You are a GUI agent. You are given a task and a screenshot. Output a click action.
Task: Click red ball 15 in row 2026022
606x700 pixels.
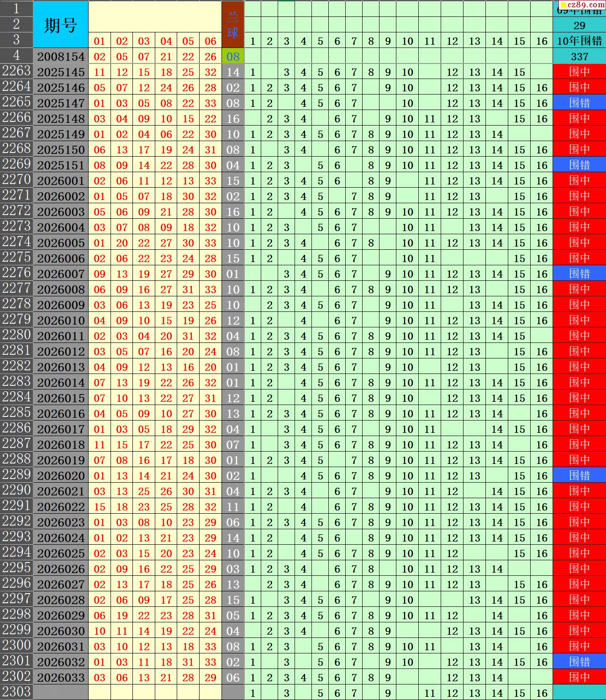click(100, 506)
